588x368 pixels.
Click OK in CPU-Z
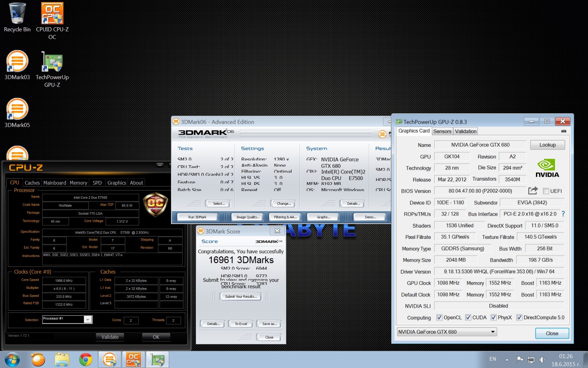coord(156,337)
